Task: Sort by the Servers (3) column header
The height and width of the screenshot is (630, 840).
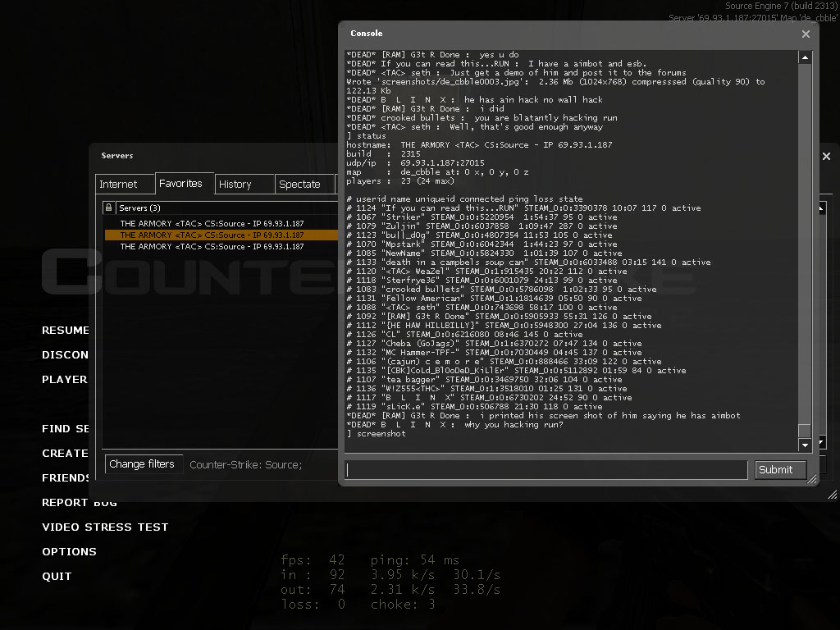Action: (139, 208)
